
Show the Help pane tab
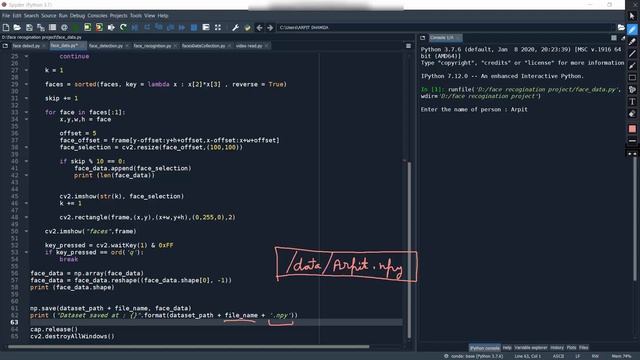tap(507, 347)
